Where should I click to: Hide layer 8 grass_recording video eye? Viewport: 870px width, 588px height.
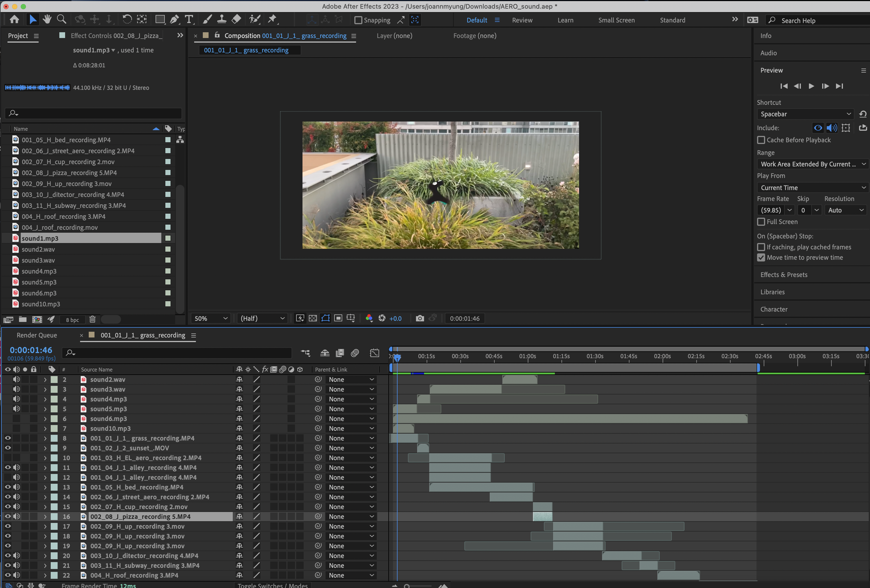click(7, 438)
